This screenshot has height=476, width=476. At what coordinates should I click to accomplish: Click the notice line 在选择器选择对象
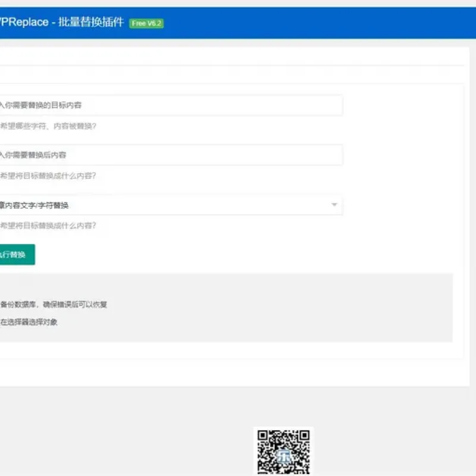pyautogui.click(x=29, y=322)
